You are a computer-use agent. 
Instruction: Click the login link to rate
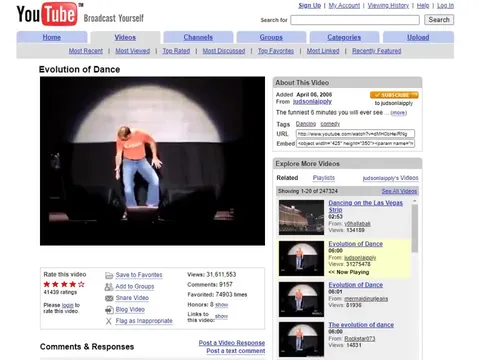point(67,305)
